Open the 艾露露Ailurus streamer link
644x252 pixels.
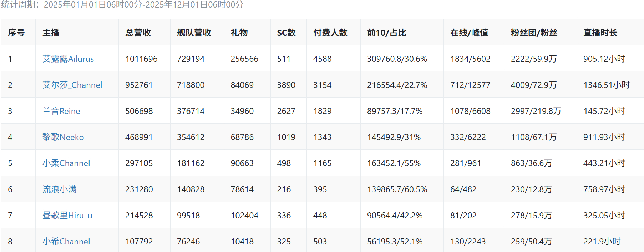coord(68,59)
